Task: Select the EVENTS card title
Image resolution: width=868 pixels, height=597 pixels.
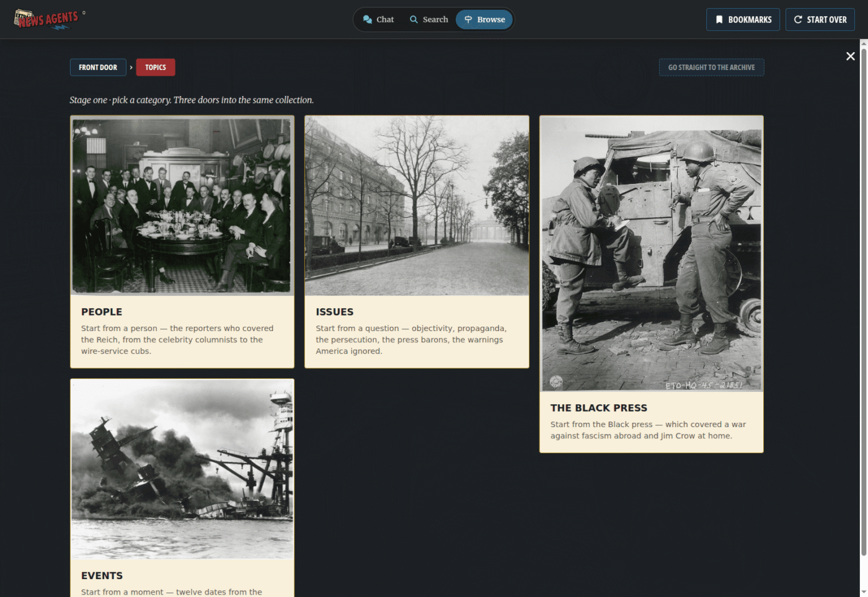Action: pyautogui.click(x=102, y=576)
